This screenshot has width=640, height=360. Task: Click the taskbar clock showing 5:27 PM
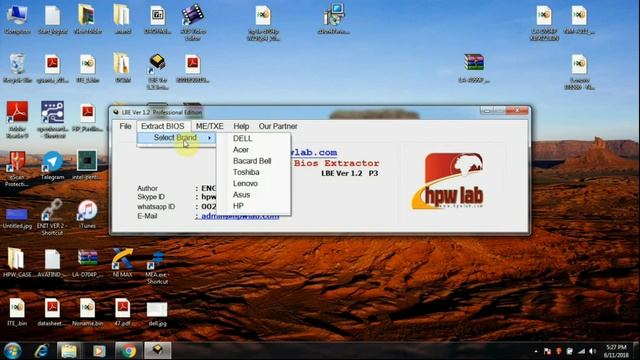click(616, 351)
